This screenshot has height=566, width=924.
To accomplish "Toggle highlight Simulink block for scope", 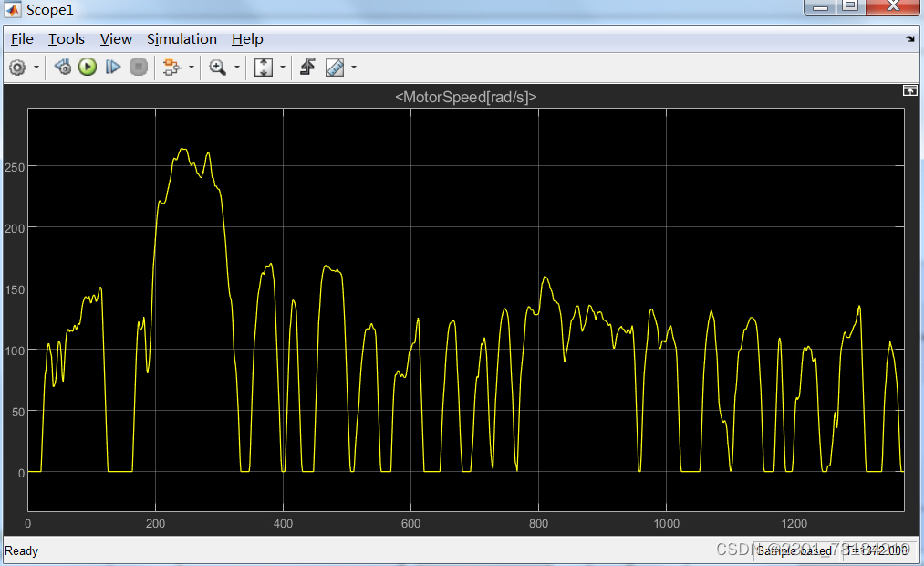I will tap(307, 67).
